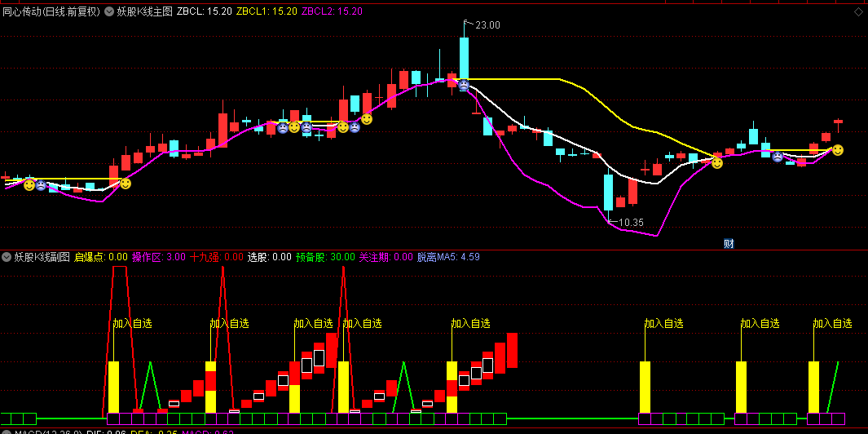Image resolution: width=868 pixels, height=434 pixels.
Task: Select the 妖股K线副图 indicator name
Action: [x=42, y=257]
